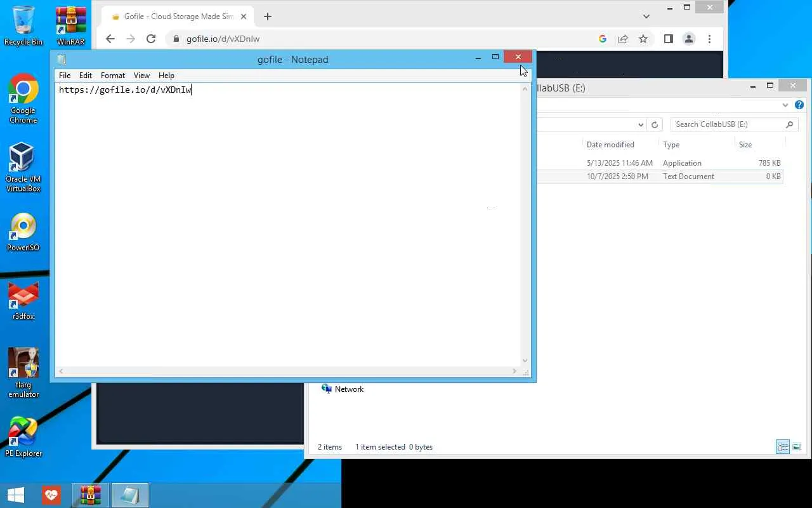Focus the Search CollabUSB (E:) box

(x=727, y=124)
